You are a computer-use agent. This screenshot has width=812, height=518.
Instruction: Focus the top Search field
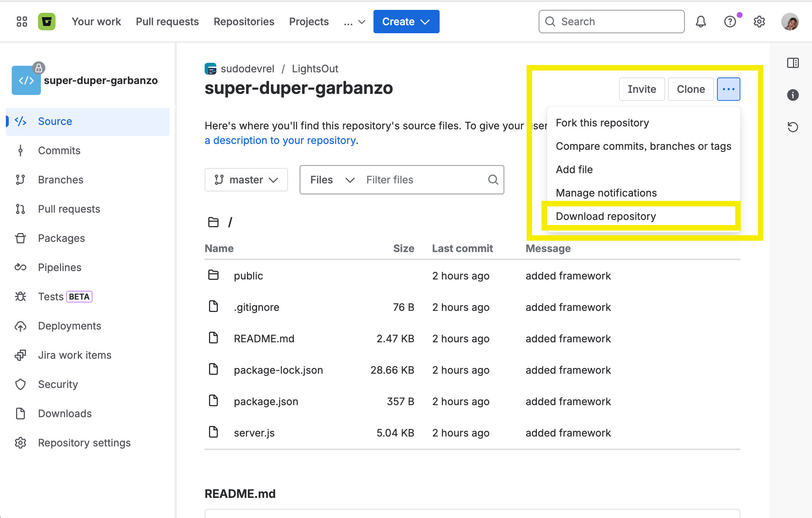(611, 22)
